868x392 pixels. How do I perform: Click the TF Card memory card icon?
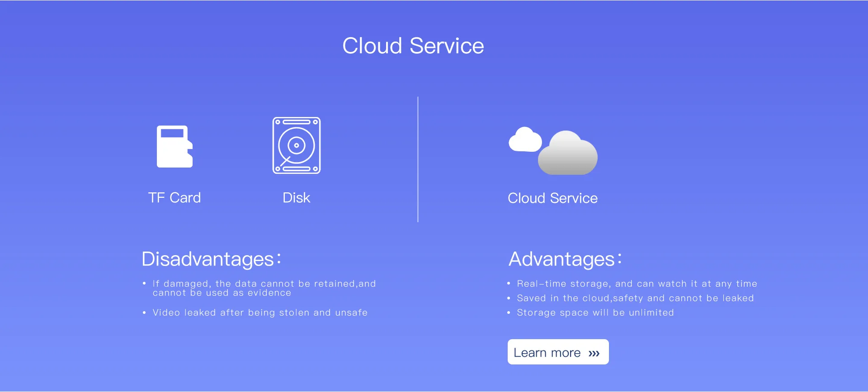pyautogui.click(x=175, y=146)
